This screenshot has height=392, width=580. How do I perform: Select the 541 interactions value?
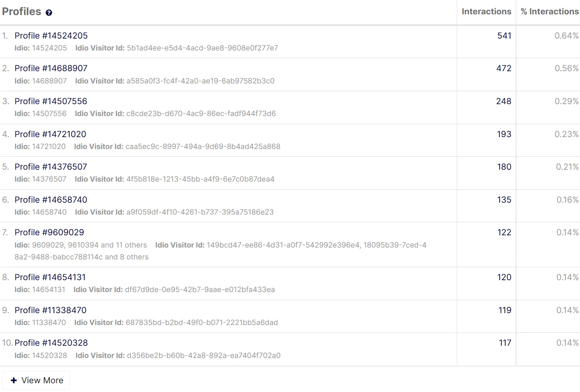pos(504,36)
